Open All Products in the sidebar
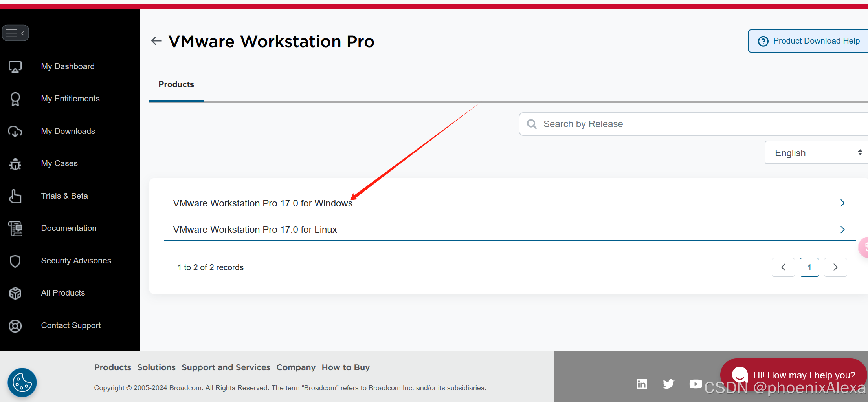This screenshot has height=402, width=868. pyautogui.click(x=63, y=293)
